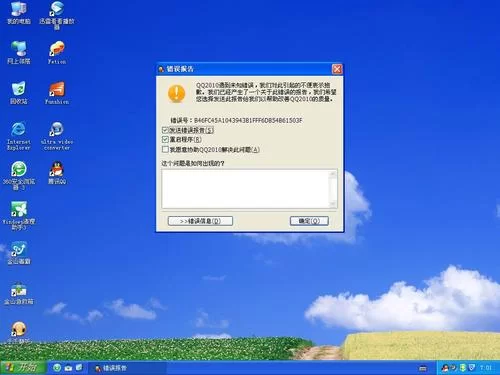
Task: Launch the Fetion desktop shortcut
Action: tap(57, 52)
